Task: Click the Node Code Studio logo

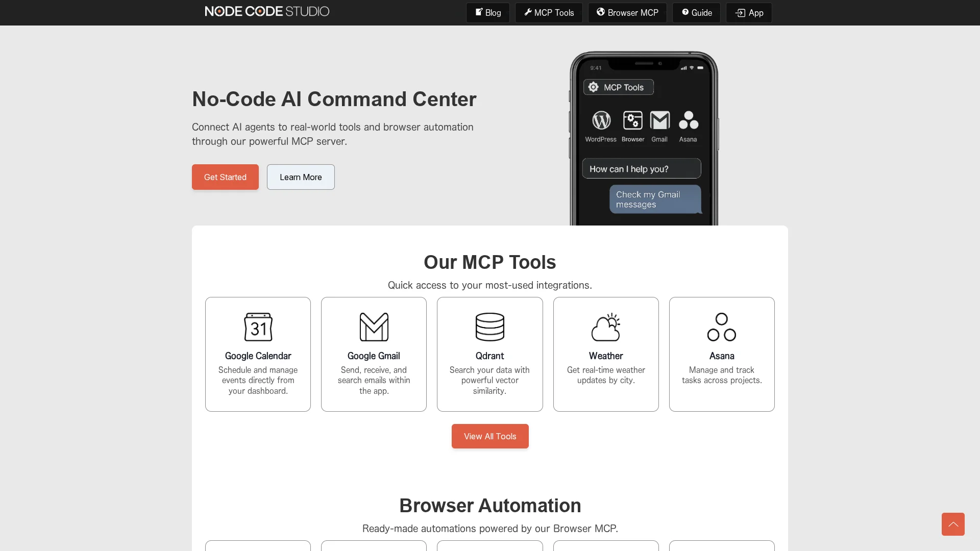Action: [267, 11]
